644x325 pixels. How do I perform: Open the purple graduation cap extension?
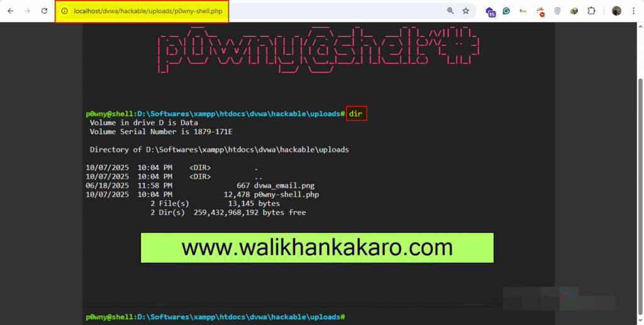490,11
